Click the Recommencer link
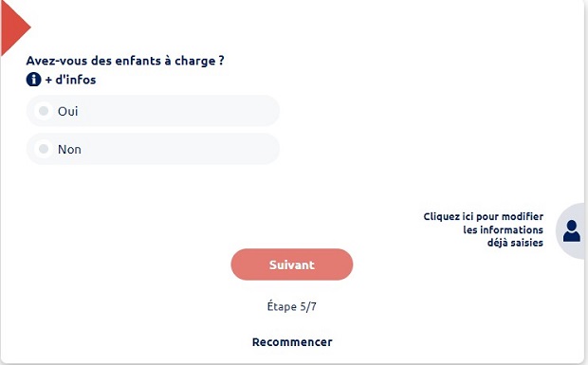588x365 pixels. [x=292, y=342]
